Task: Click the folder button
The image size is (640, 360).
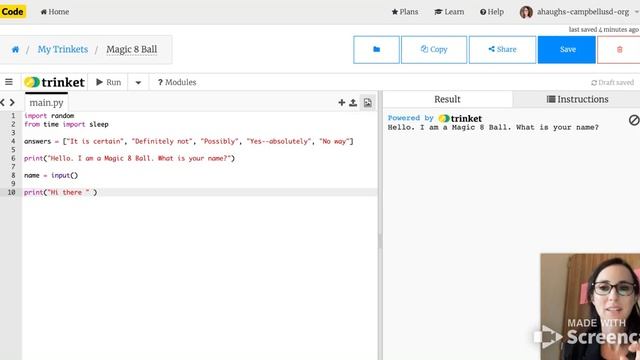Action: pos(376,49)
